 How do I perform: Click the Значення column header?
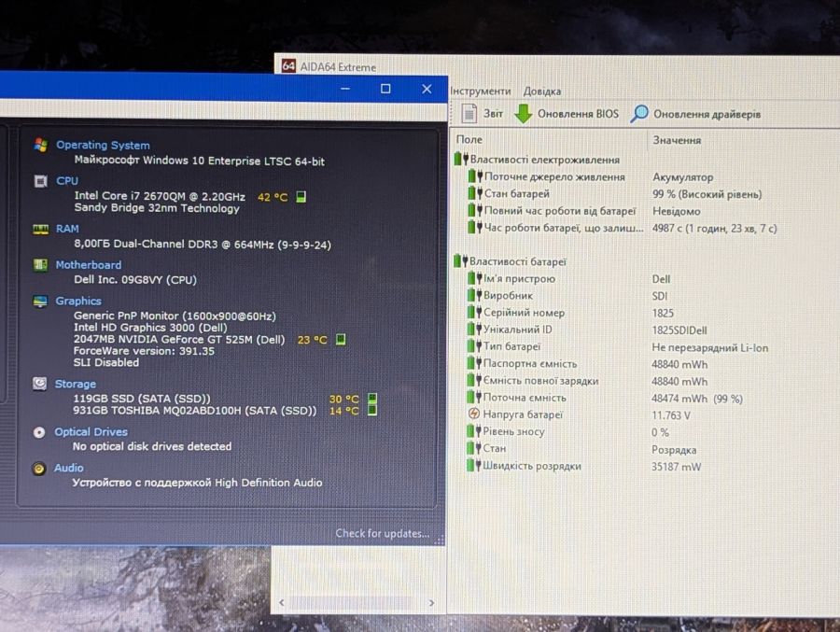(x=677, y=140)
